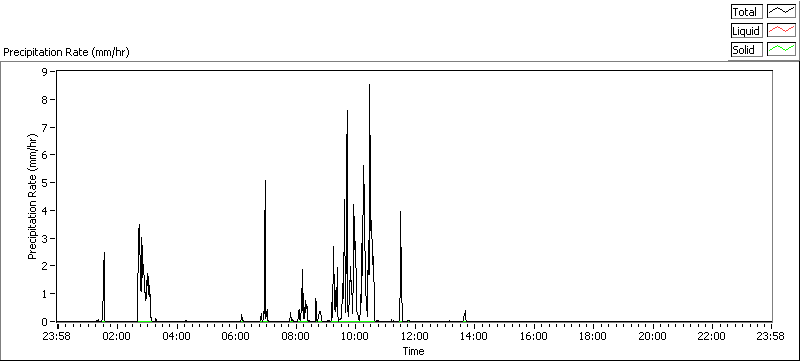Click the y-axis value 1
Image resolution: width=800 pixels, height=361 pixels.
44,294
